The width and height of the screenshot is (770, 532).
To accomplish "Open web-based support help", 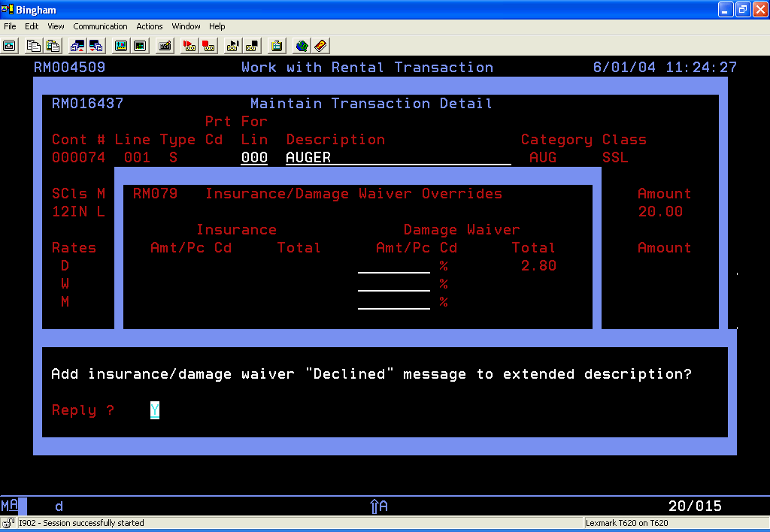I will pos(300,46).
